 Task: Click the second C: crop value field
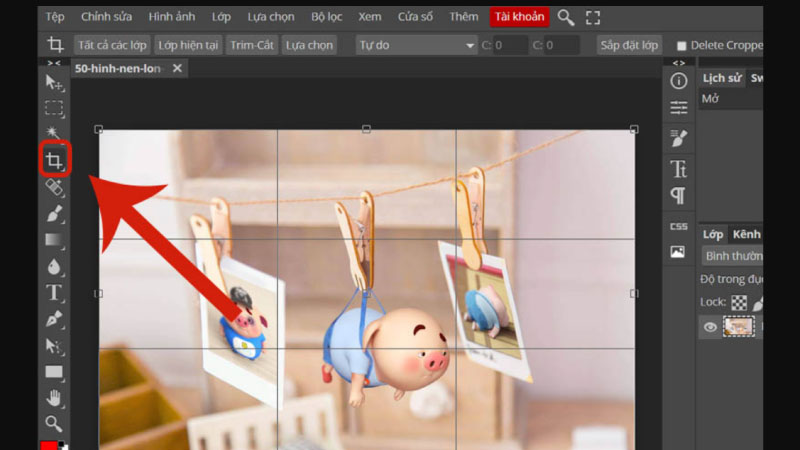point(562,45)
